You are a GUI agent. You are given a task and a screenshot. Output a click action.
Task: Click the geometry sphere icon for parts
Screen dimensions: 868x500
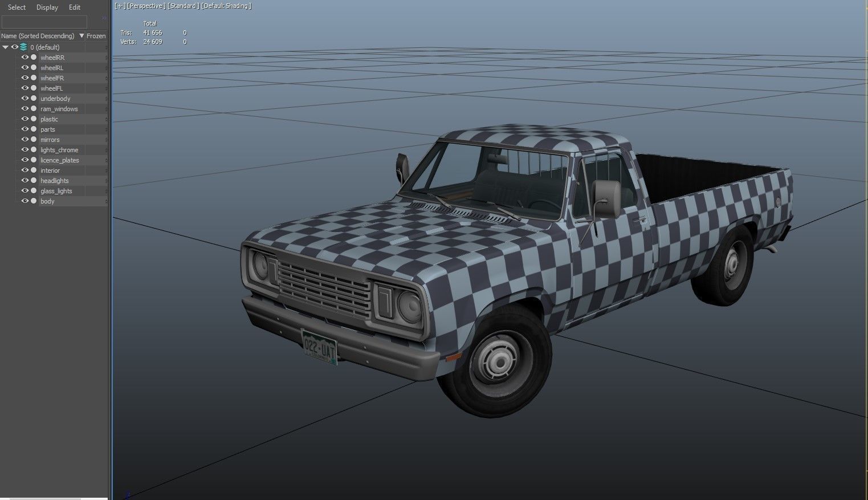(34, 129)
